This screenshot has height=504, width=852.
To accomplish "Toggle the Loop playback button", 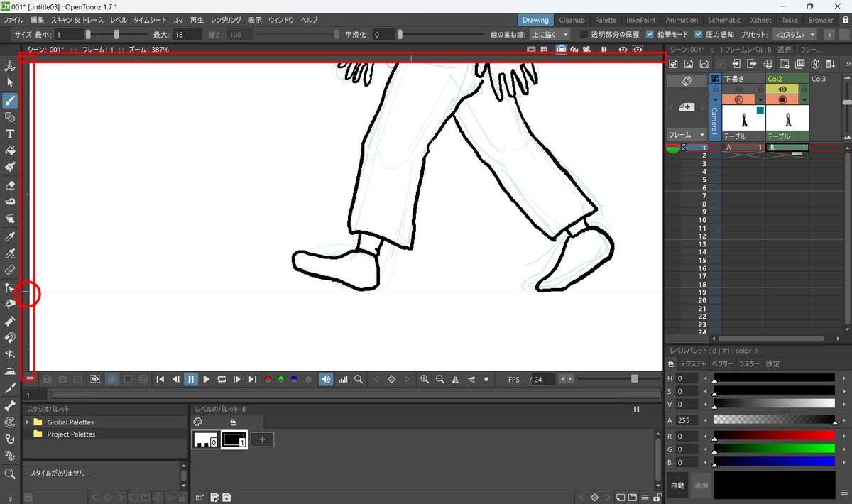I will tap(222, 380).
